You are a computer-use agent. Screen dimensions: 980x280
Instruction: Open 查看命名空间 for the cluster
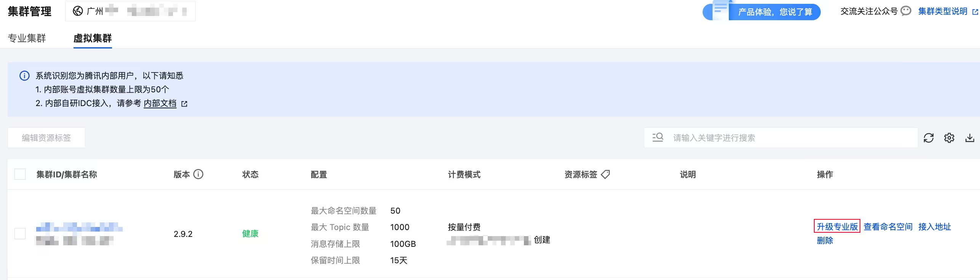tap(888, 227)
